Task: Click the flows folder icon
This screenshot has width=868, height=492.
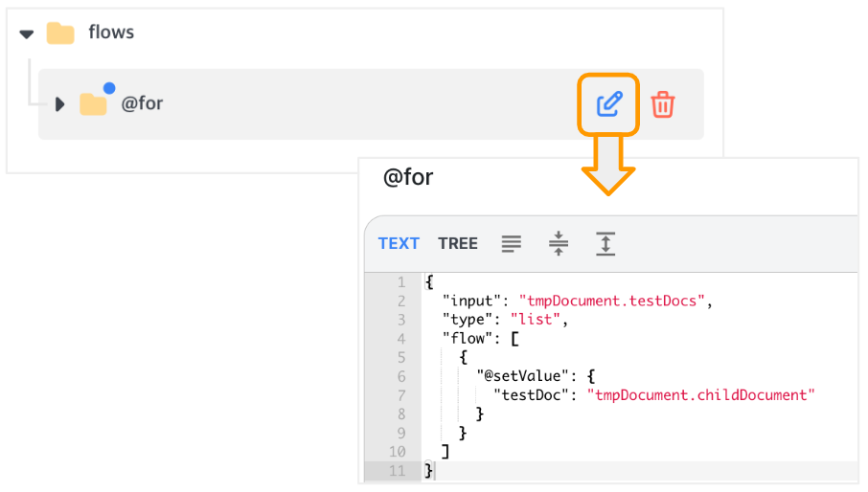Action: click(60, 34)
